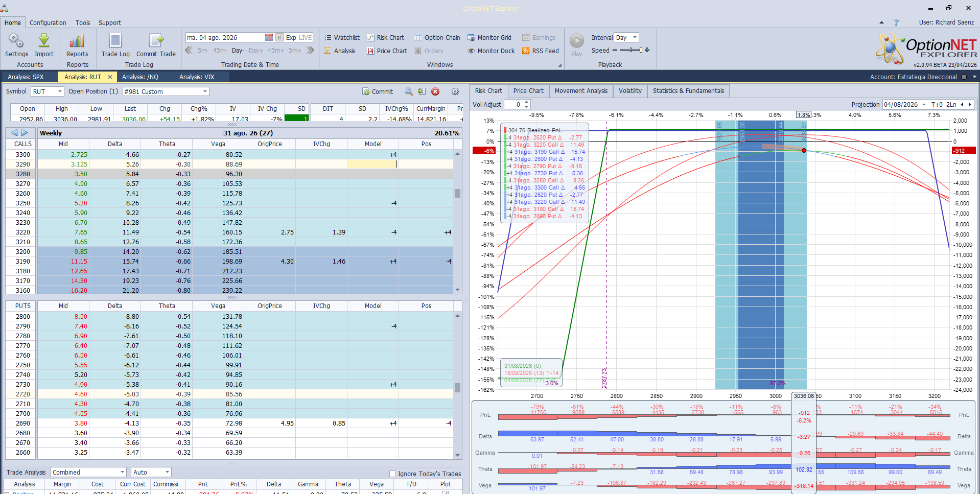This screenshot has height=494, width=980.
Task: Open the Price Chart window from ribbon
Action: tap(387, 51)
